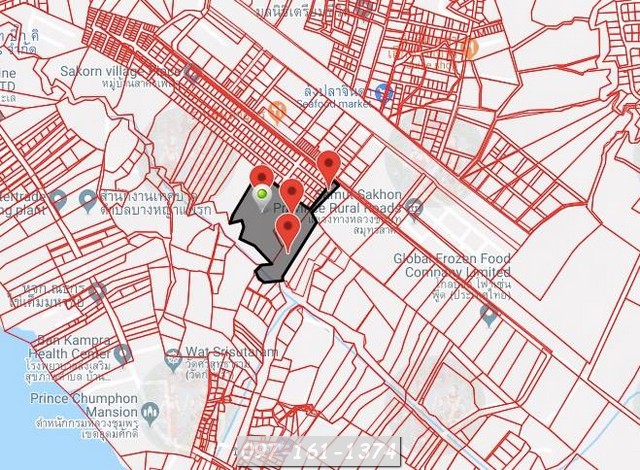Open the Prince Chumphon Mansion text label
The width and height of the screenshot is (640, 470).
click(x=84, y=405)
